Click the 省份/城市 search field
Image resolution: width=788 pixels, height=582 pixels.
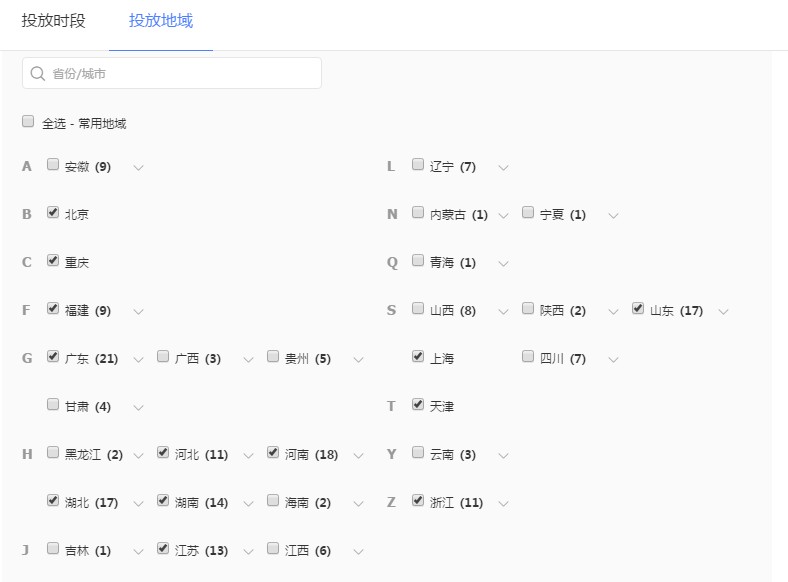click(180, 73)
